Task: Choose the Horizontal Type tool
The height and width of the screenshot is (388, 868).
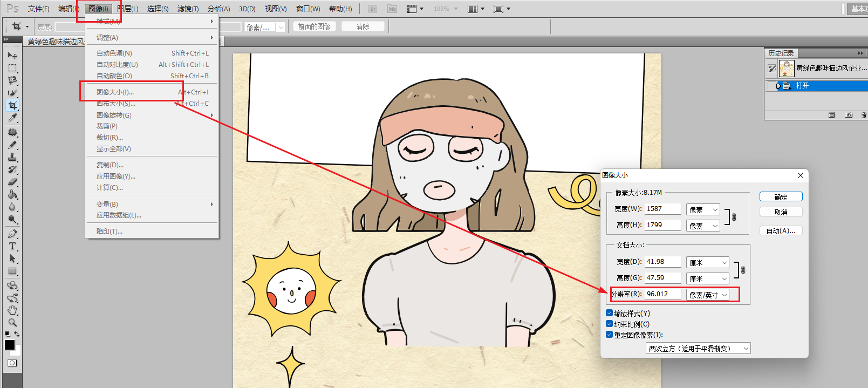Action: point(12,246)
